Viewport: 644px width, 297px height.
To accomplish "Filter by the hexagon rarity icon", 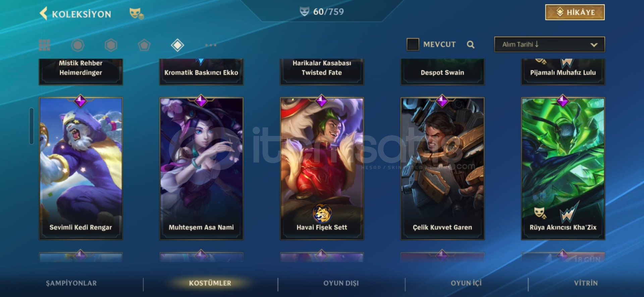I will pyautogui.click(x=111, y=45).
